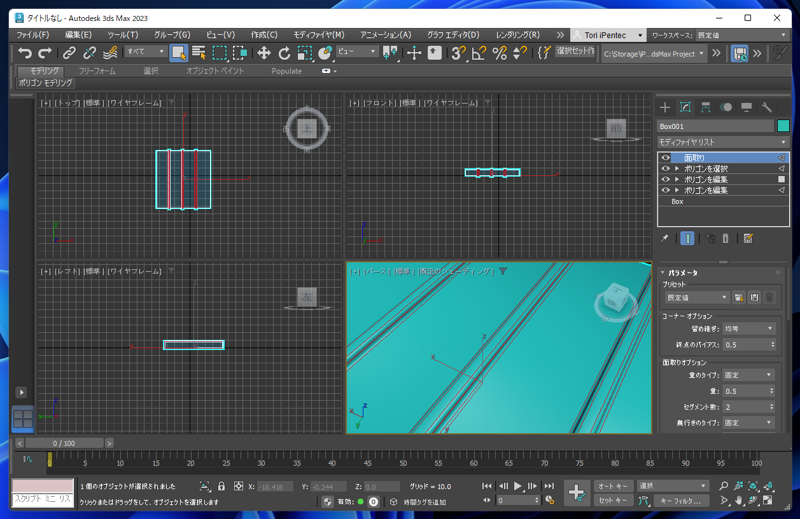Hide the 面取り modifier eye icon
The height and width of the screenshot is (519, 800).
click(x=665, y=158)
